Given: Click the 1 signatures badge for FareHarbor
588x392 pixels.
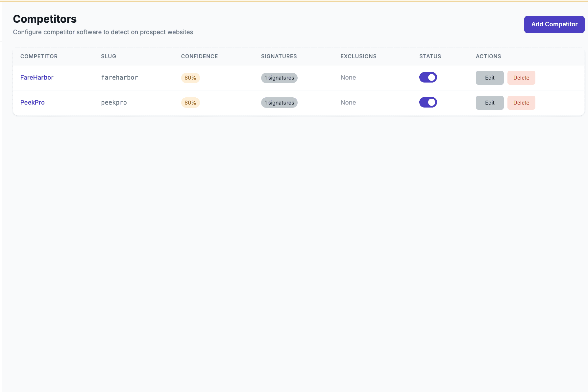Looking at the screenshot, I should point(279,78).
